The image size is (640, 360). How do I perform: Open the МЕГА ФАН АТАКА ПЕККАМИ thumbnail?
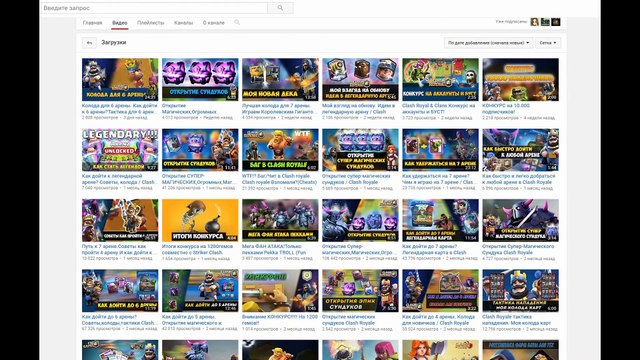click(x=280, y=220)
